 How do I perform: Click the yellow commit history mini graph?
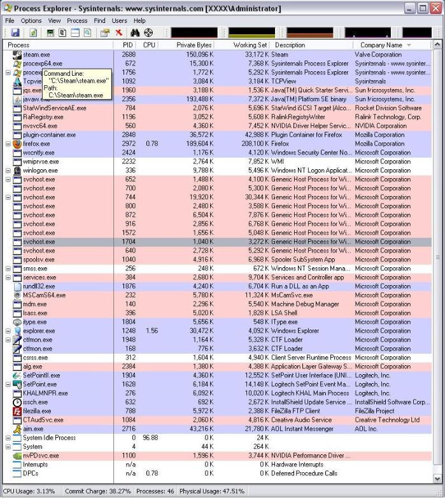[x=251, y=32]
